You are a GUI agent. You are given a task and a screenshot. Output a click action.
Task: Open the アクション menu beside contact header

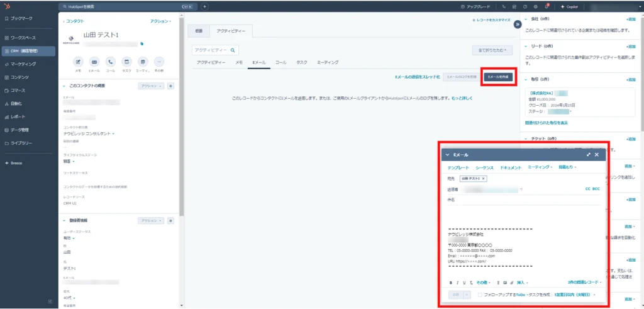click(x=160, y=21)
